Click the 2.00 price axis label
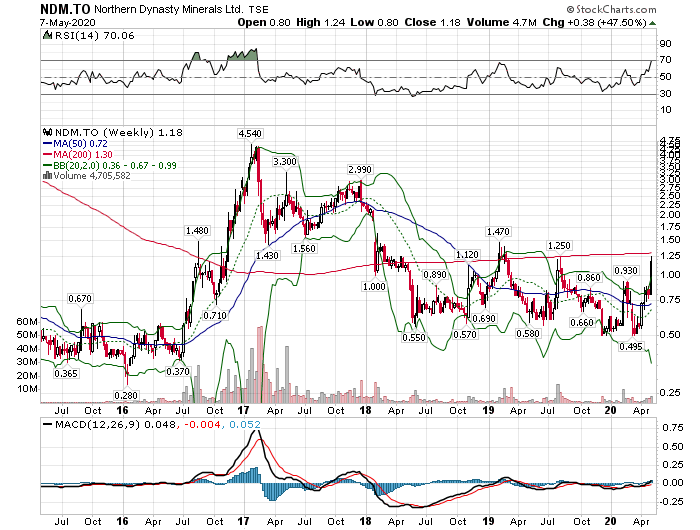This screenshot has height=530, width=700. [x=670, y=214]
